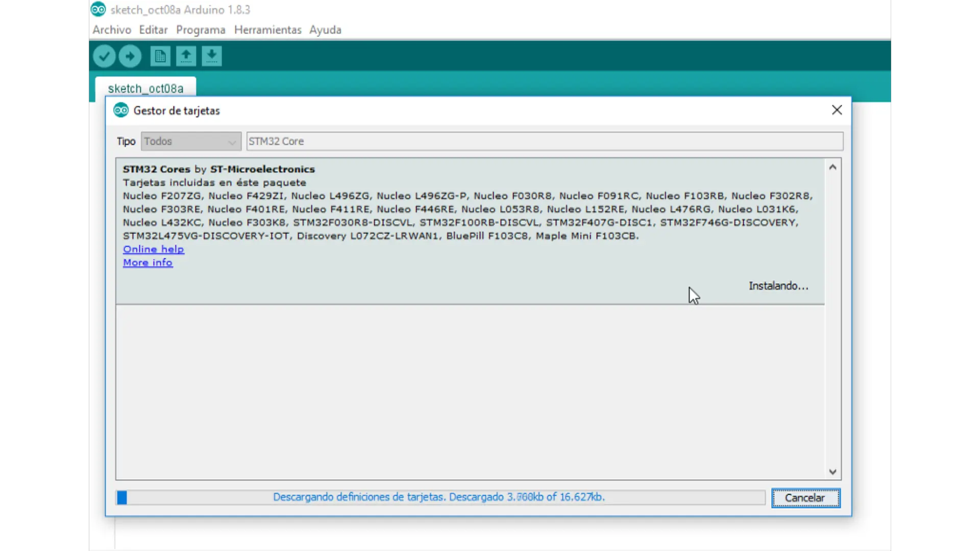Save sketch with the down-arrow icon
This screenshot has width=980, height=551.
point(211,56)
